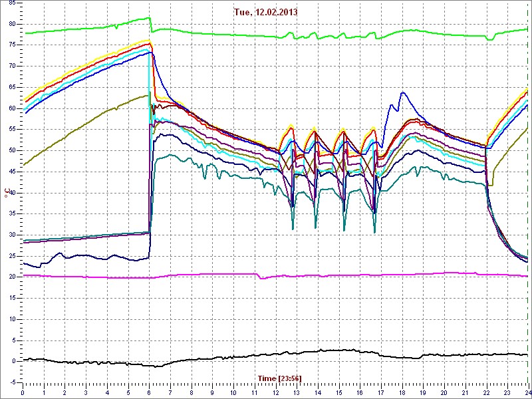Viewport: 532px width, 399px height.
Task: Click the chart title 'Tue, 12.02.2013'
Action: pos(265,12)
